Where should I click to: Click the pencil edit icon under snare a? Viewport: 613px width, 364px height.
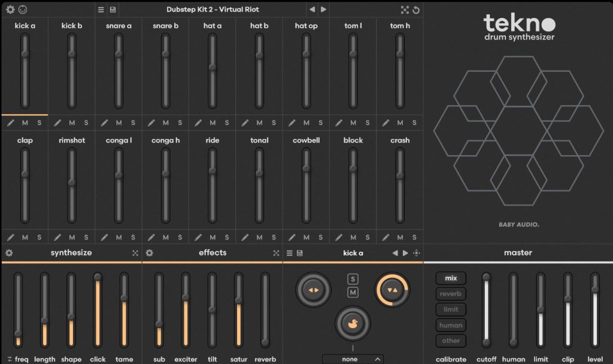[x=105, y=123]
